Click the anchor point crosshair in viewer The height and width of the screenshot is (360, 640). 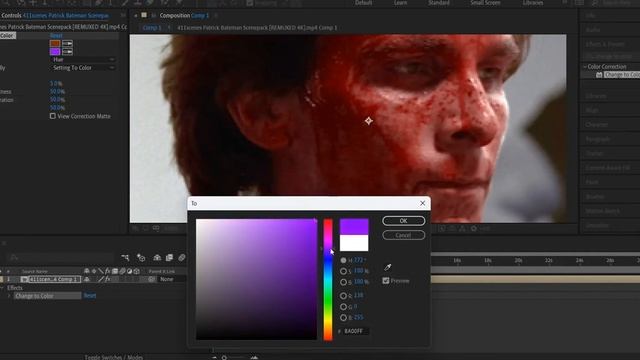point(369,121)
